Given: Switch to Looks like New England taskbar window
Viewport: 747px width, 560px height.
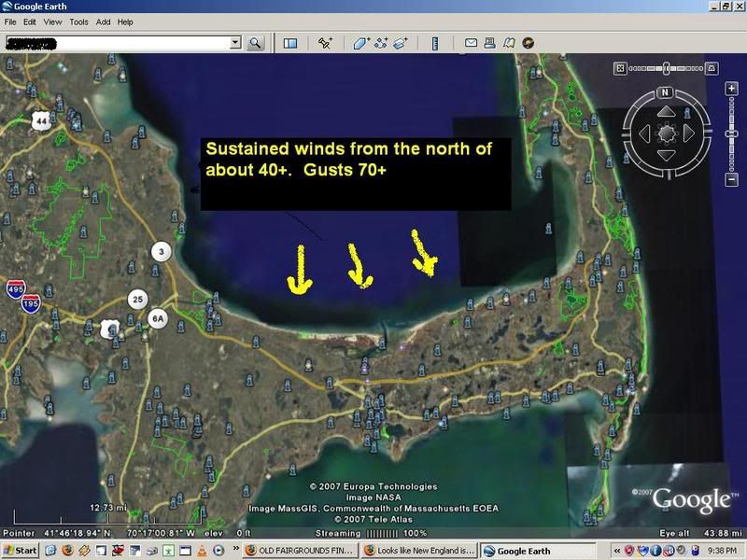Looking at the screenshot, I should [x=419, y=551].
